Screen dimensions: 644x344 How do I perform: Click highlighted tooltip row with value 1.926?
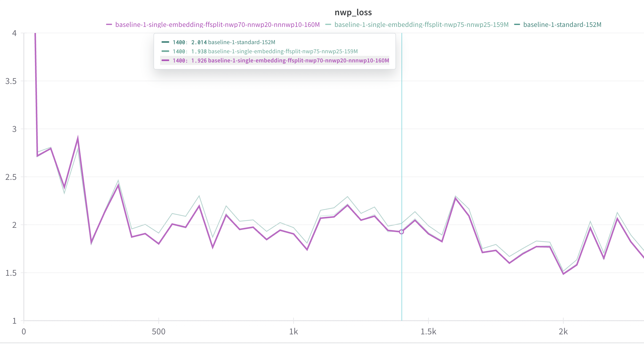point(275,60)
